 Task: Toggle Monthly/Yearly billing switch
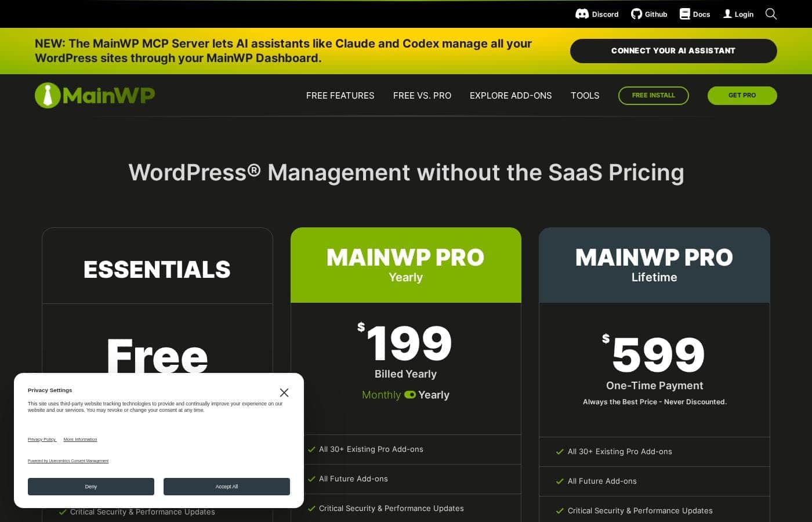410,395
